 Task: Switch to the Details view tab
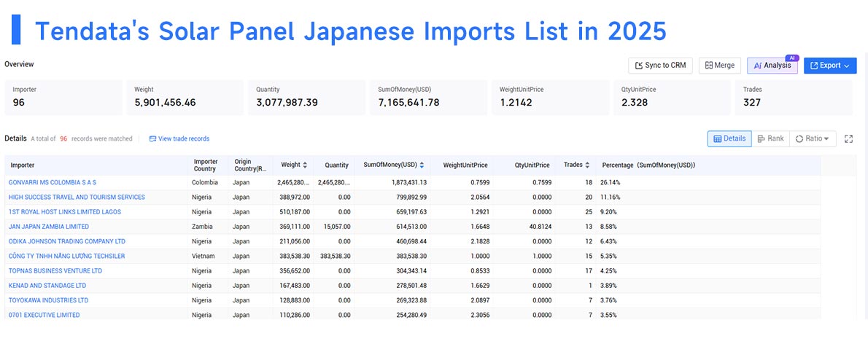(x=729, y=138)
